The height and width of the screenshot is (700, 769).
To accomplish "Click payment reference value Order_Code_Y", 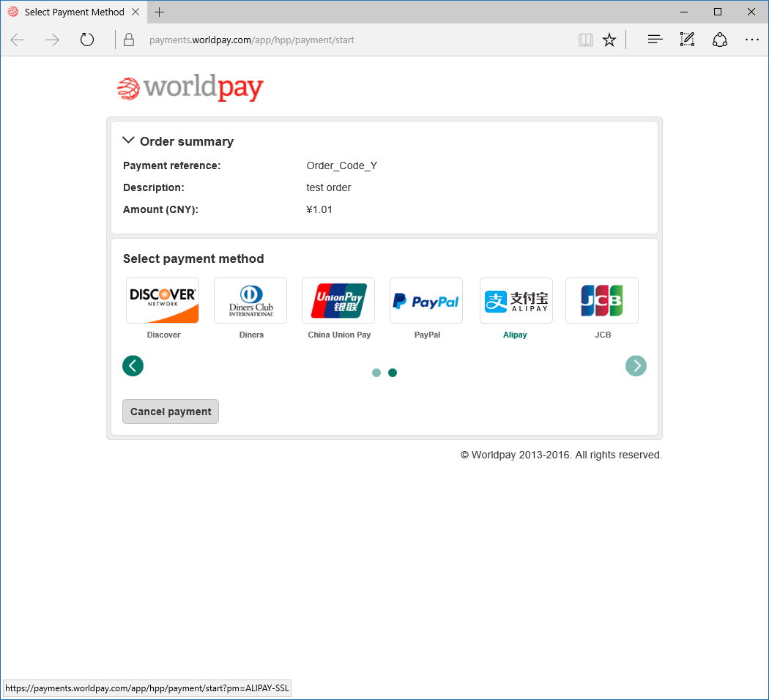I will (x=342, y=165).
